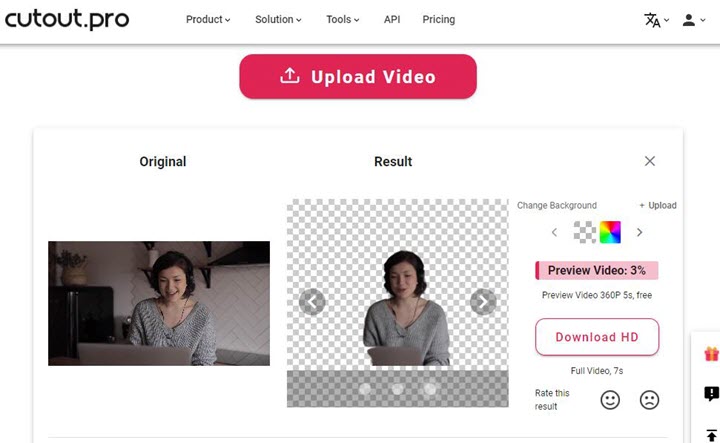
Task: Open the Product dropdown menu
Action: pyautogui.click(x=208, y=19)
